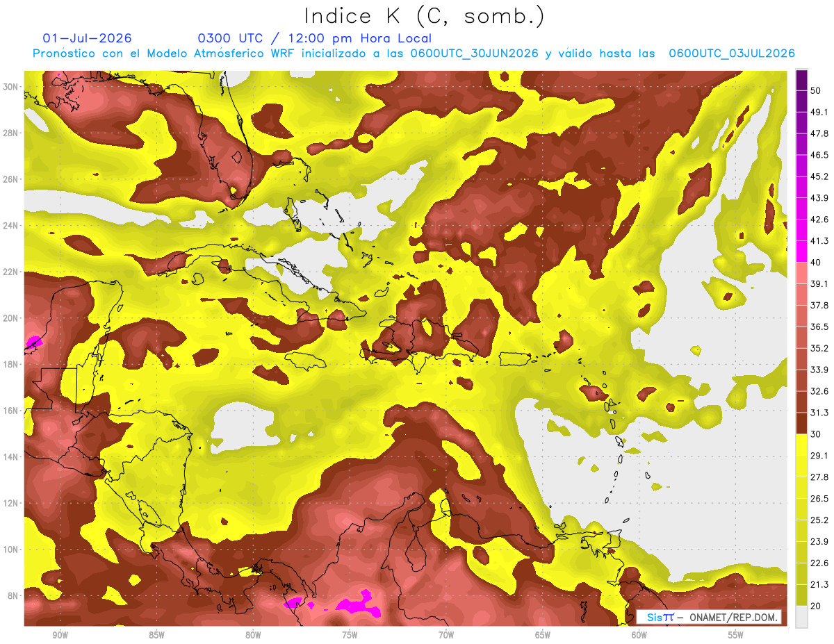Click the latitude axis label "14N"
This screenshot has height=644, width=834.
coord(10,456)
